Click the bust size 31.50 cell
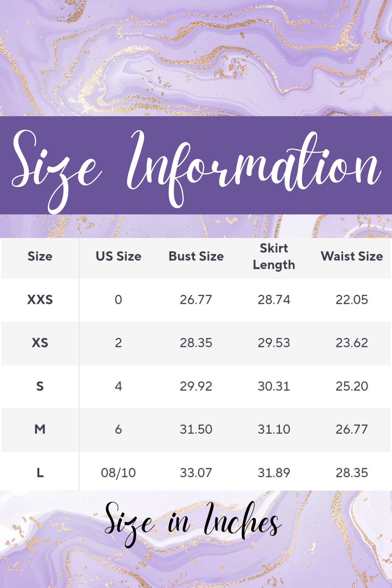Image resolution: width=392 pixels, height=588 pixels. tap(196, 430)
